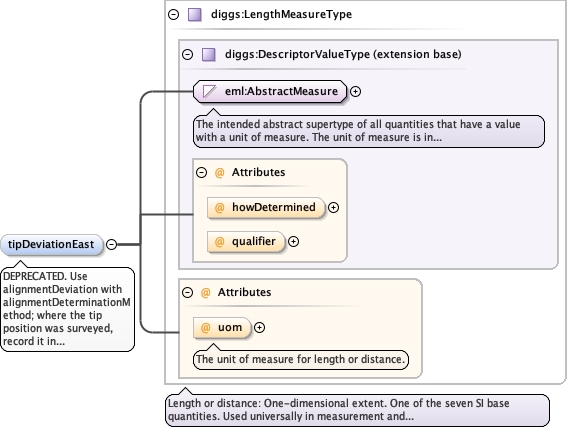
Task: Select the howDetermined attribute node
Action: coord(266,208)
